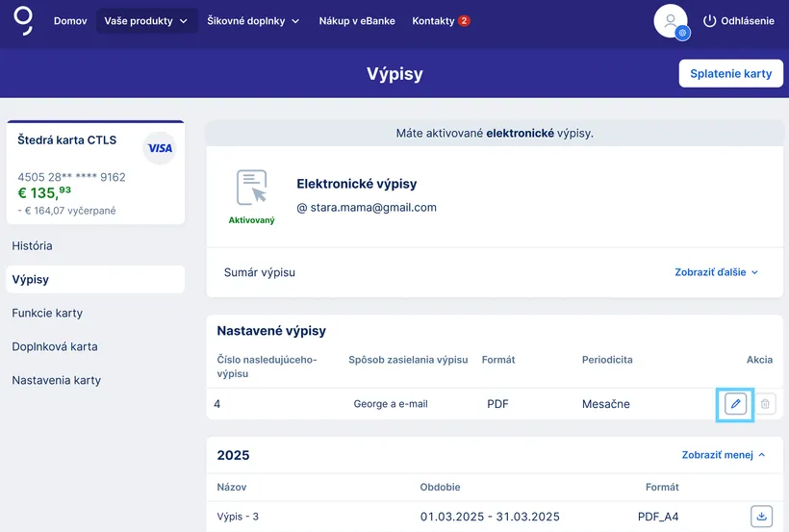Click the Spôsob zasielania výpisu header
Screen dimensions: 789x532
pyautogui.click(x=408, y=360)
